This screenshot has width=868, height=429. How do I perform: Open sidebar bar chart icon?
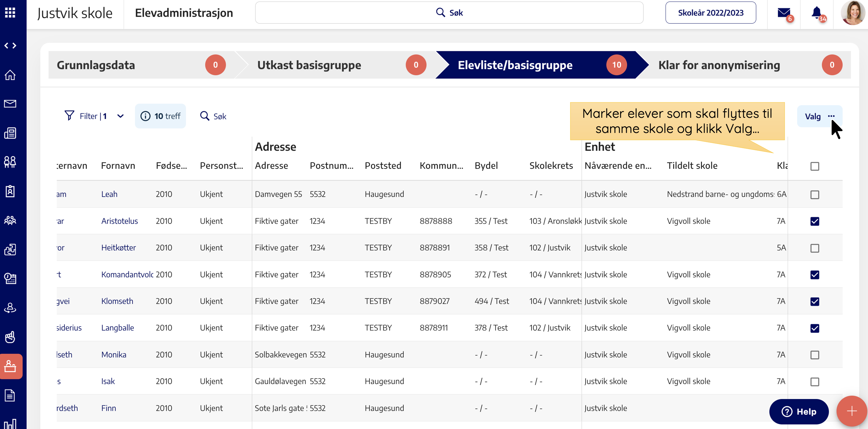pyautogui.click(x=10, y=424)
